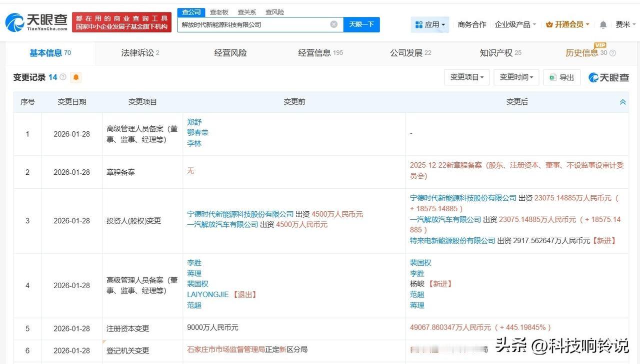Screen dimensions: 640x364
Task: Select the 查老板 search tab
Action: click(219, 12)
